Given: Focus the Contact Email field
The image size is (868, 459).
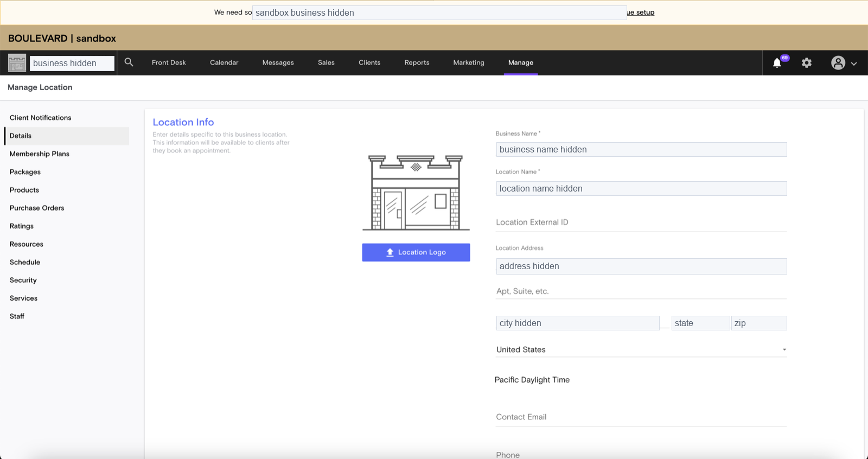Looking at the screenshot, I should (641, 417).
